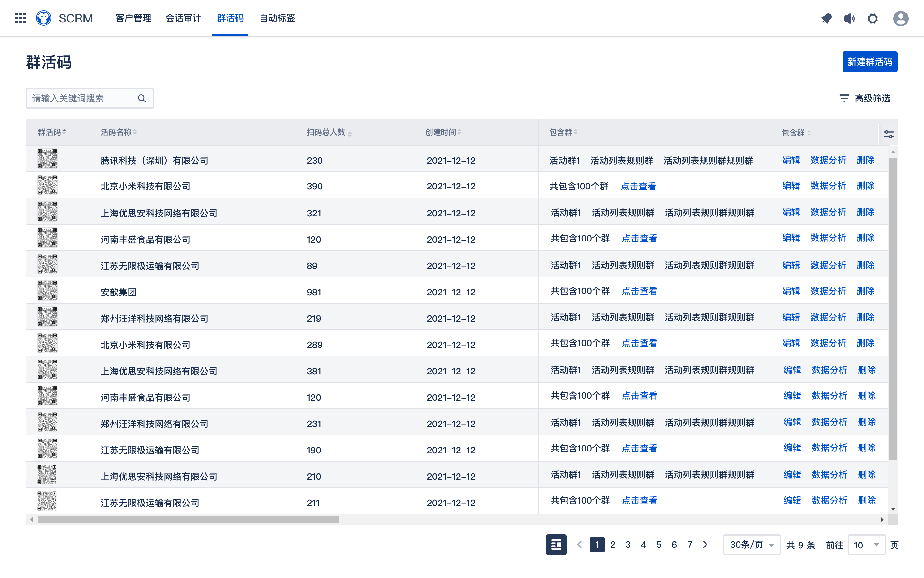Click the horizontal scrollbar thumb
Screen dimensions: 924x578
[x=189, y=520]
